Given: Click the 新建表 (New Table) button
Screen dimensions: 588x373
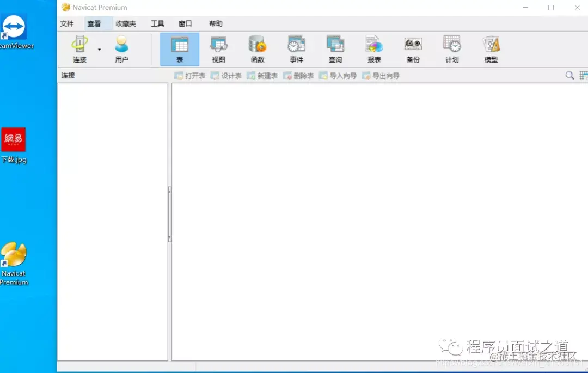Looking at the screenshot, I should tap(262, 76).
